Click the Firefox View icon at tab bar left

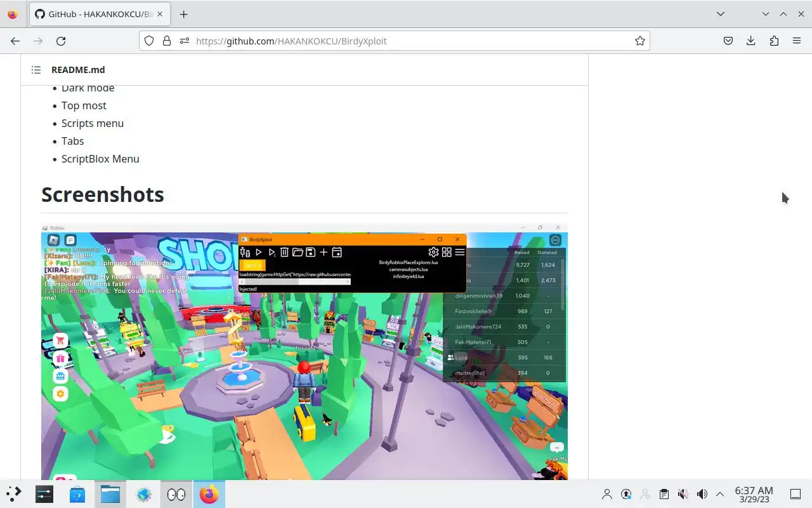(13, 14)
